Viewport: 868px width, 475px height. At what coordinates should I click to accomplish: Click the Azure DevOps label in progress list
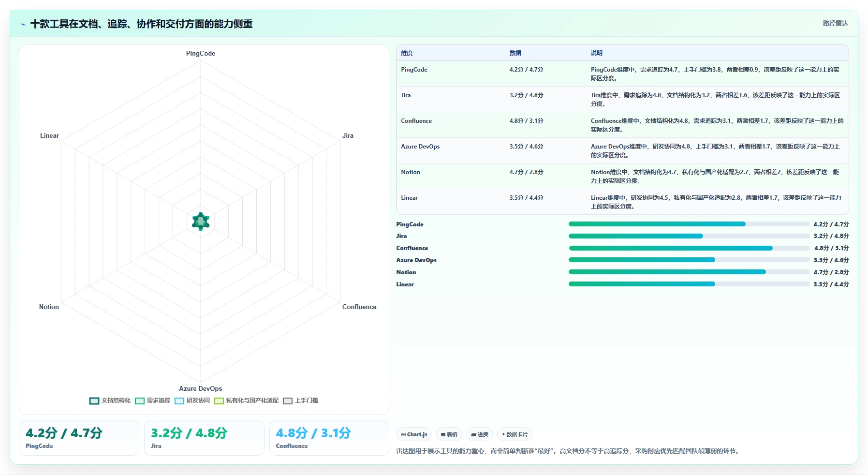tap(416, 260)
